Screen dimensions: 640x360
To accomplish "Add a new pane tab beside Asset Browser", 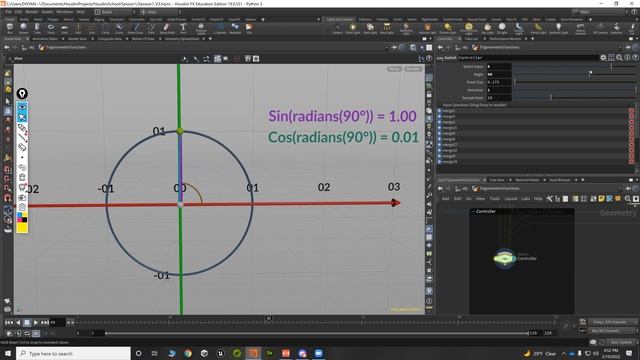I will 582,180.
